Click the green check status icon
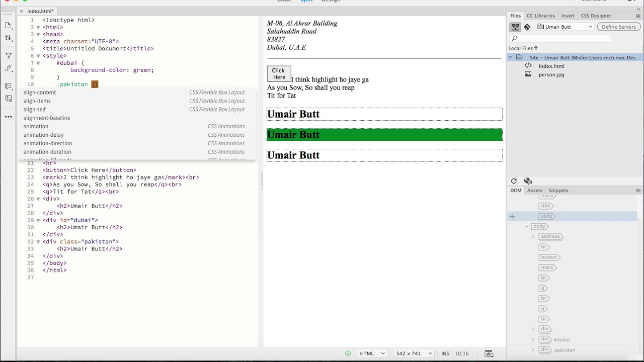The image size is (644, 362). tap(348, 353)
